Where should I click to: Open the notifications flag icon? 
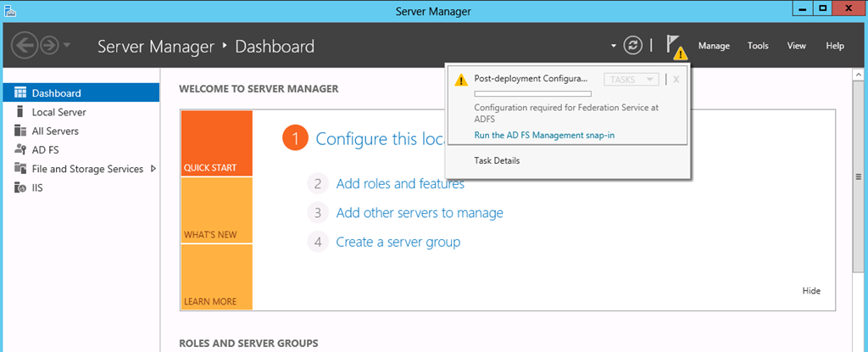click(675, 47)
